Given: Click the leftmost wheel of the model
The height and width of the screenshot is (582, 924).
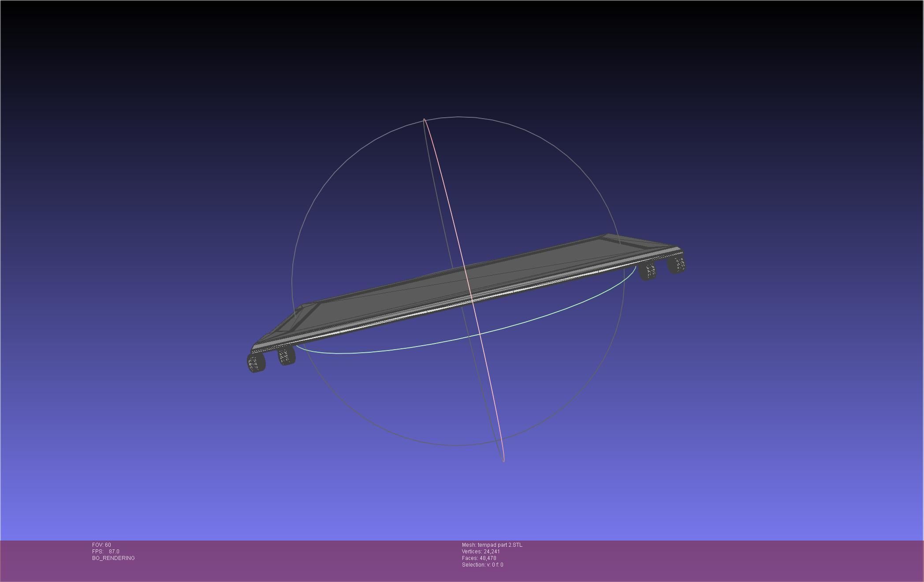Looking at the screenshot, I should (x=256, y=362).
